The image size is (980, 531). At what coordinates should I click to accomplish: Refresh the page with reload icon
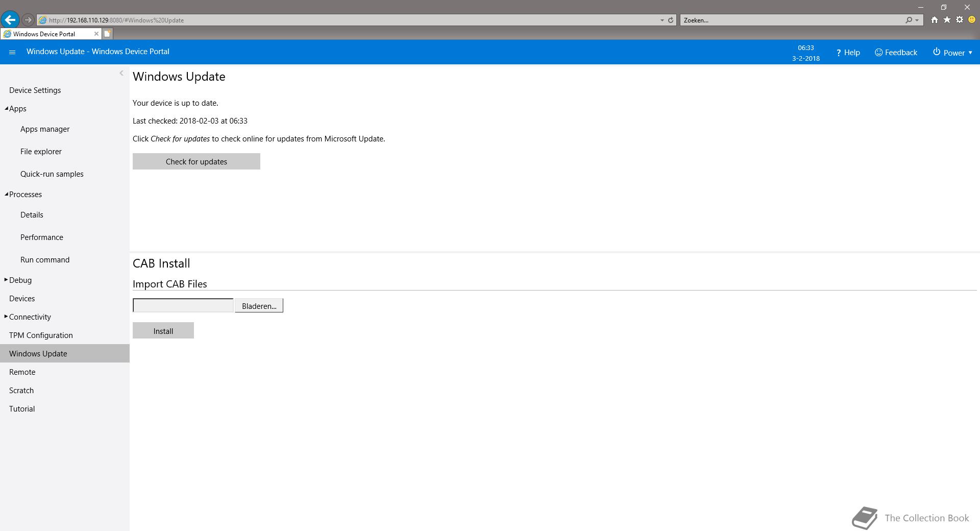tap(671, 20)
